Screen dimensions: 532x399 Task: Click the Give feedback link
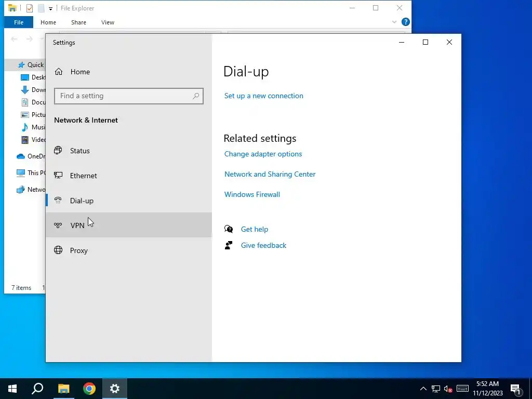[x=263, y=245]
